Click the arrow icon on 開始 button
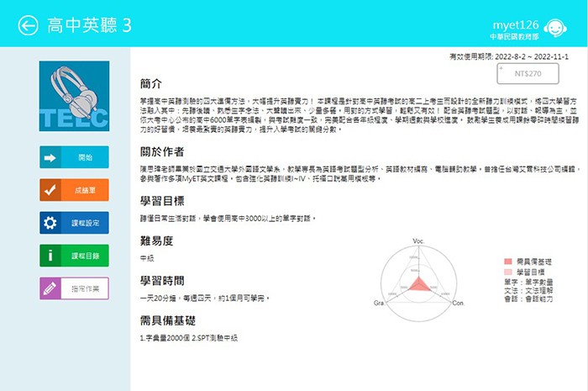The image size is (588, 391). (50, 157)
